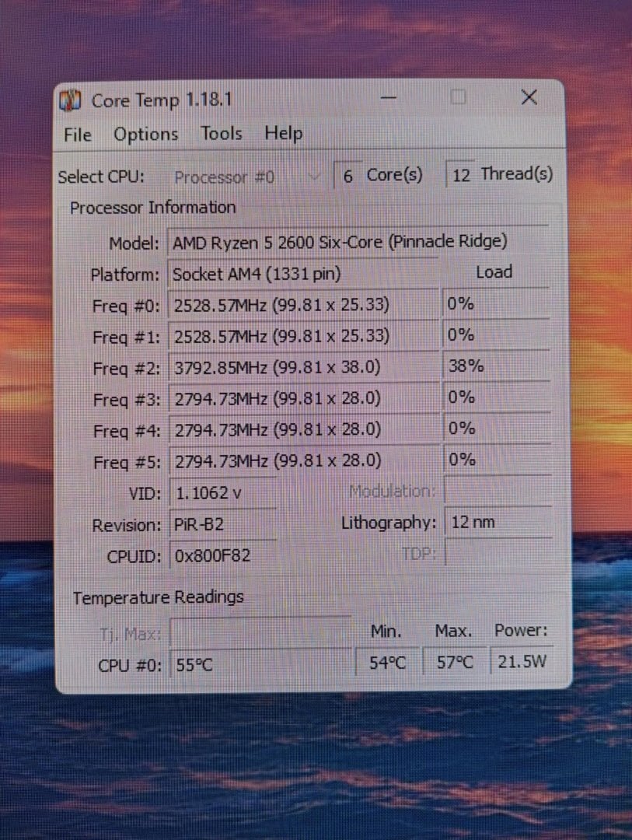632x840 pixels.
Task: Click the Max temperature 57°C
Action: pyautogui.click(x=455, y=662)
